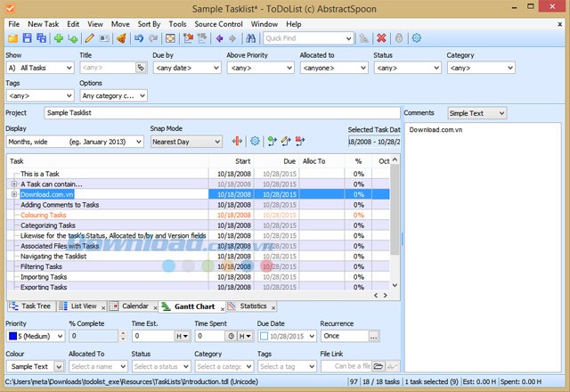Click the green New Task plus icon

coord(58,38)
